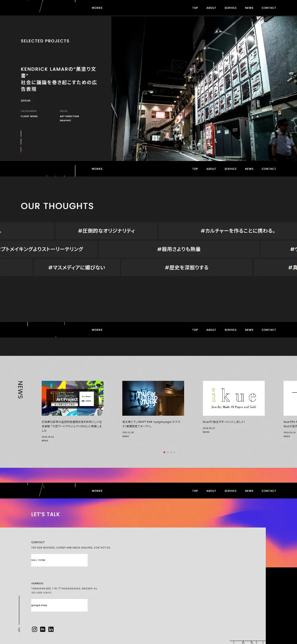Open the nyegenyege neon sign news thumbnail

point(153,398)
